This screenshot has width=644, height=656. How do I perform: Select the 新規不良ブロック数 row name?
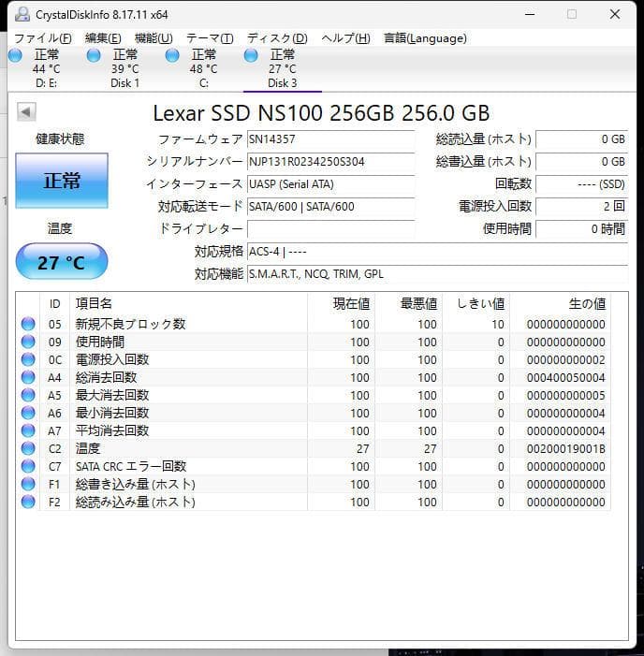[x=130, y=324]
